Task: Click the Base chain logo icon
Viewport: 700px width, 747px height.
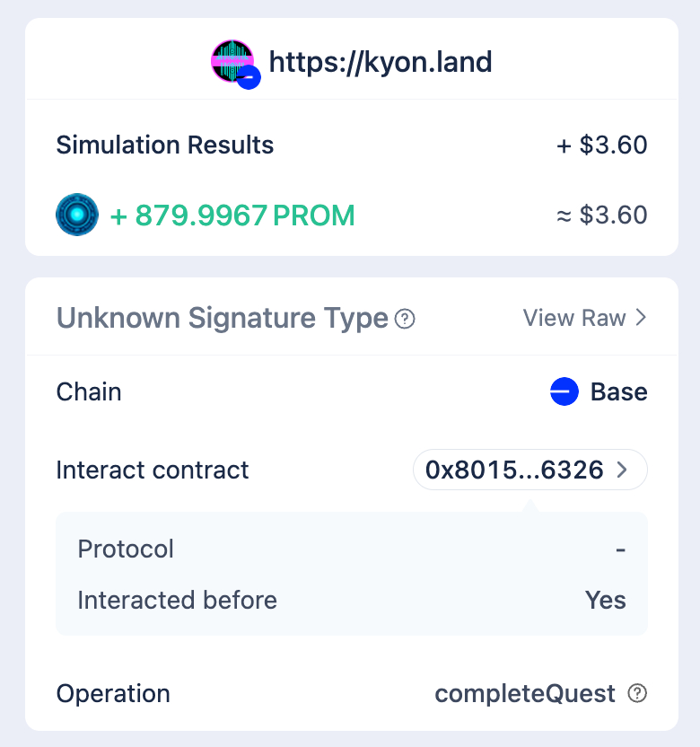Action: [564, 392]
